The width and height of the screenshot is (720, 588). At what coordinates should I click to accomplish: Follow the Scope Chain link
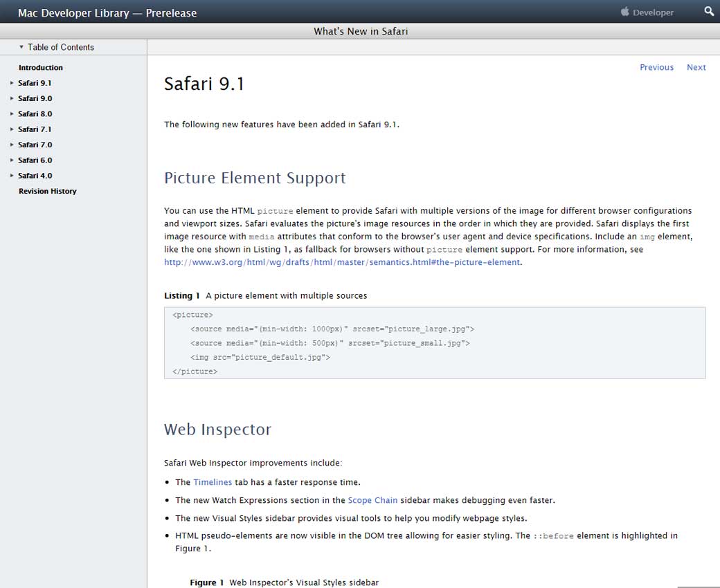click(372, 500)
